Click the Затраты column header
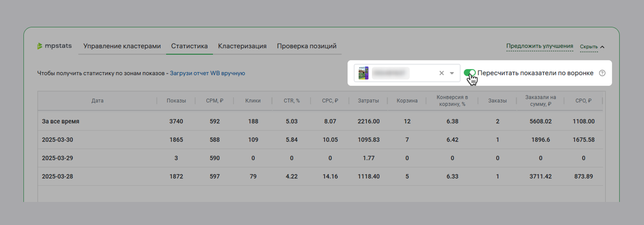The width and height of the screenshot is (644, 225). [368, 101]
